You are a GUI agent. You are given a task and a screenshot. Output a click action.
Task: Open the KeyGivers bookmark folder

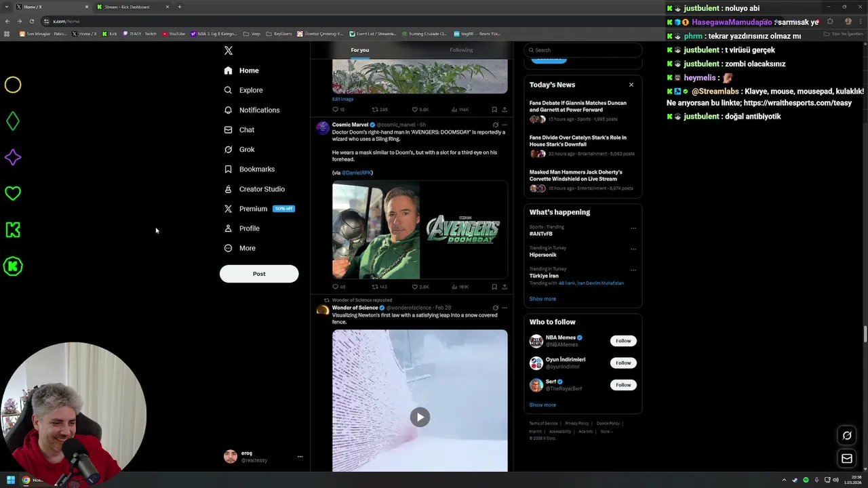279,34
